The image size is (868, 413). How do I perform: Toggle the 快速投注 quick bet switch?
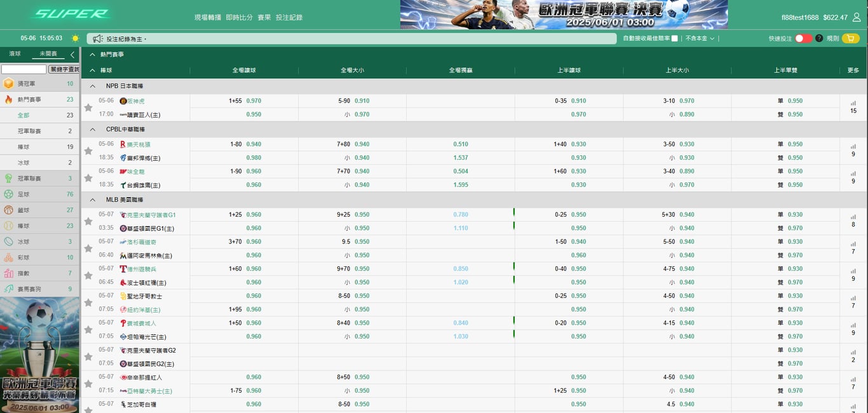pyautogui.click(x=803, y=38)
